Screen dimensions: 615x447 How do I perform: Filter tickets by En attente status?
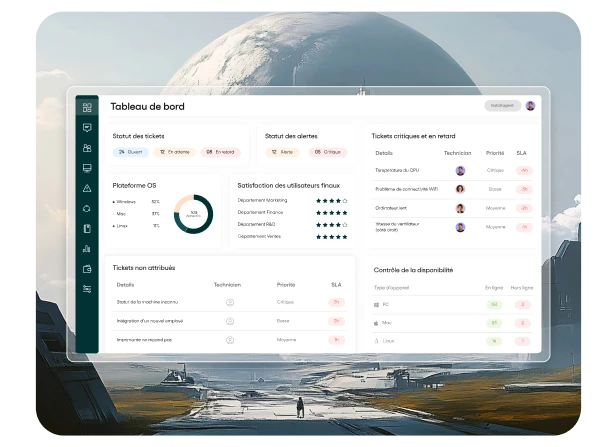174,152
